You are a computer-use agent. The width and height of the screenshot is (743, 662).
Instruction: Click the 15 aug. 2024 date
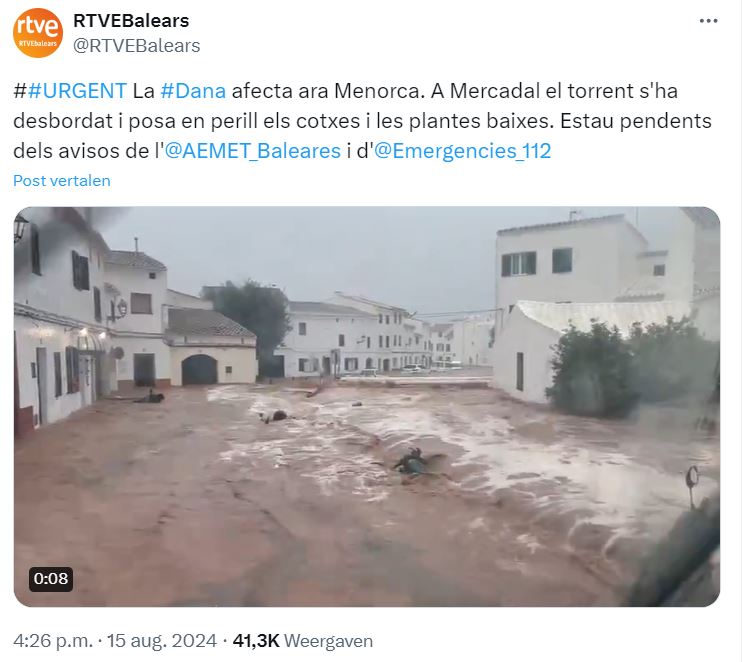coord(162,641)
